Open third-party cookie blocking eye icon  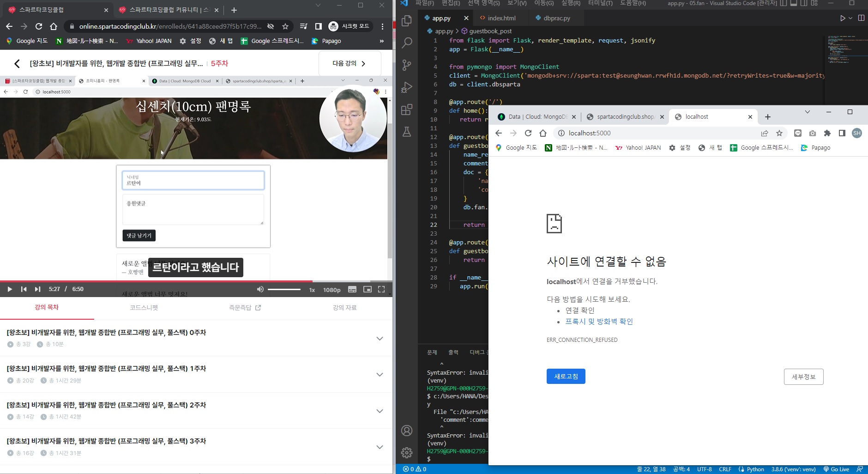[271, 26]
